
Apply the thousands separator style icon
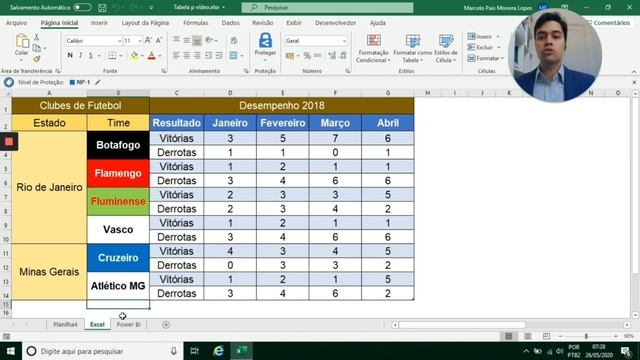(x=318, y=56)
